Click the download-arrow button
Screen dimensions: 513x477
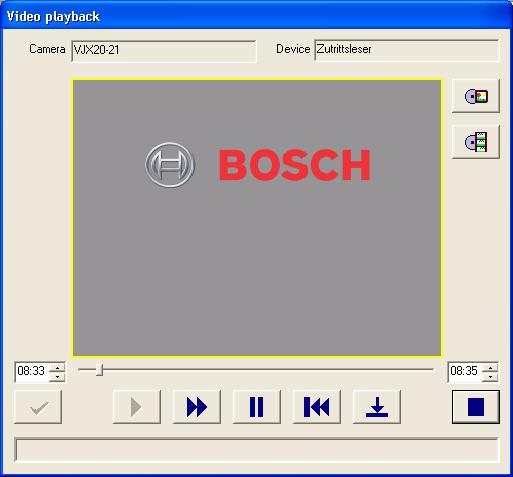click(377, 407)
